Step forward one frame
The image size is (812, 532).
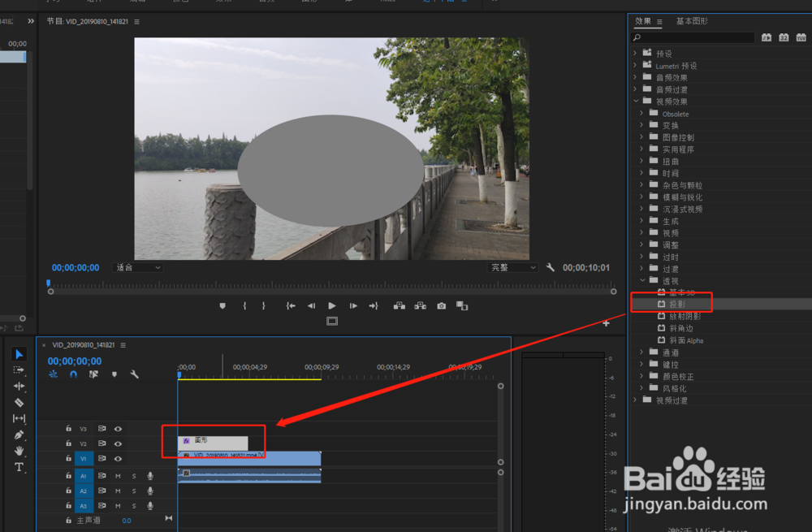point(353,306)
